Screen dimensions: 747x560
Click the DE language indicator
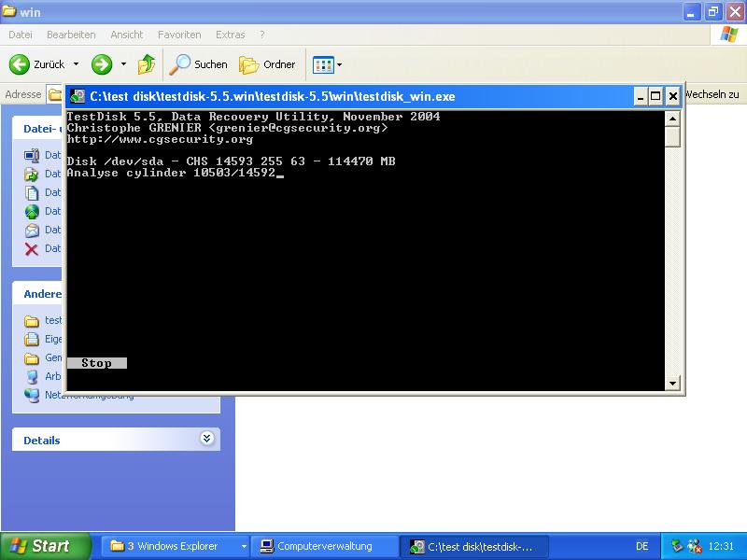641,546
